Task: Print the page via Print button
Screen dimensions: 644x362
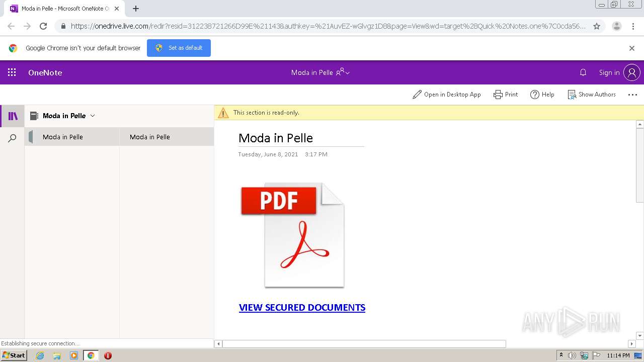Action: (506, 95)
